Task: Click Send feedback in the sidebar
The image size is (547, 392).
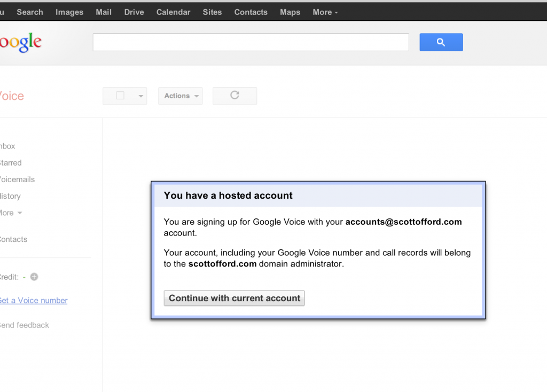Action: pyautogui.click(x=25, y=325)
